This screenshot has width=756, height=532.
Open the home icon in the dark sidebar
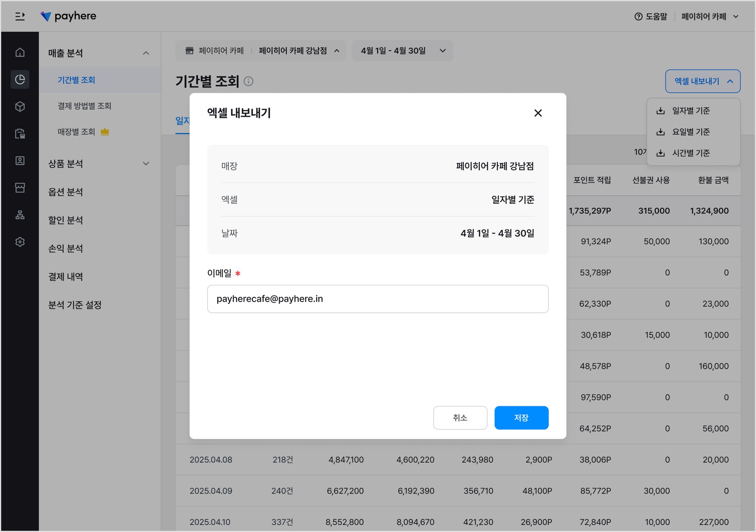(20, 52)
